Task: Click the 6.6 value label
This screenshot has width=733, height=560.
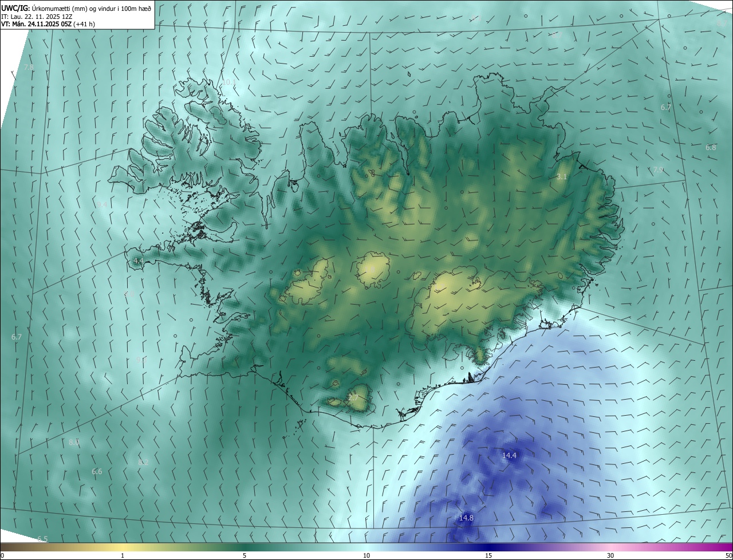Action: pos(97,472)
